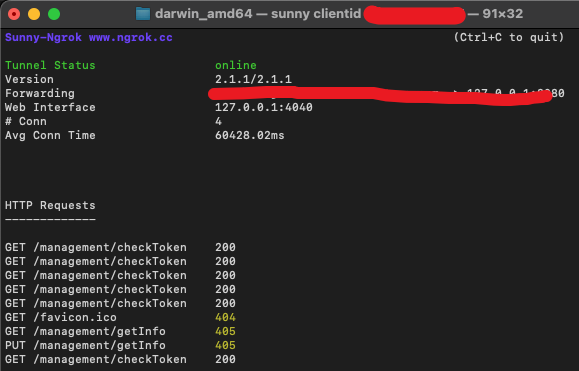The height and width of the screenshot is (371, 579).
Task: Click the version value '2.1.1/2.1.1'
Action: [x=253, y=79]
